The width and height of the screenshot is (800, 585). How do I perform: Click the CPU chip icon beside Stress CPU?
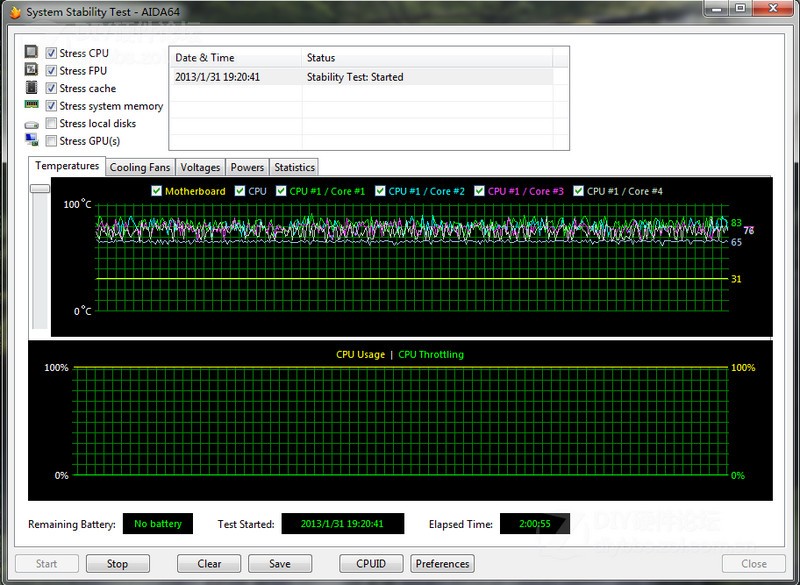click(31, 53)
